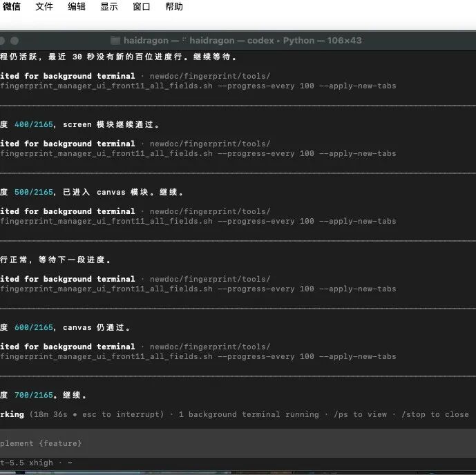This screenshot has height=475, width=476.
Task: Click the text 'screen 模块继续通过'
Action: click(108, 124)
